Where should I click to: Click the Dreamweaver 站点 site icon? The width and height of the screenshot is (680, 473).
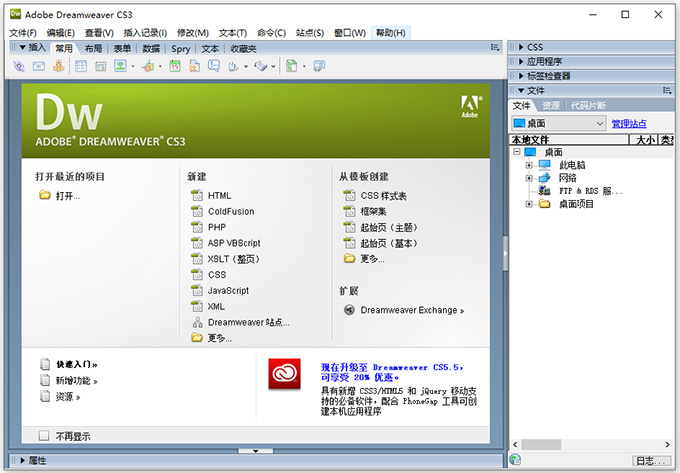click(x=197, y=322)
